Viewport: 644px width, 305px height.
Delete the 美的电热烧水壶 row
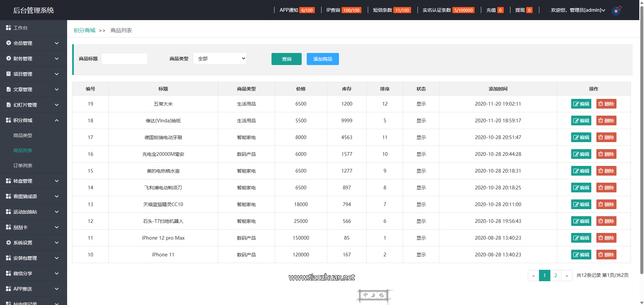[606, 171]
